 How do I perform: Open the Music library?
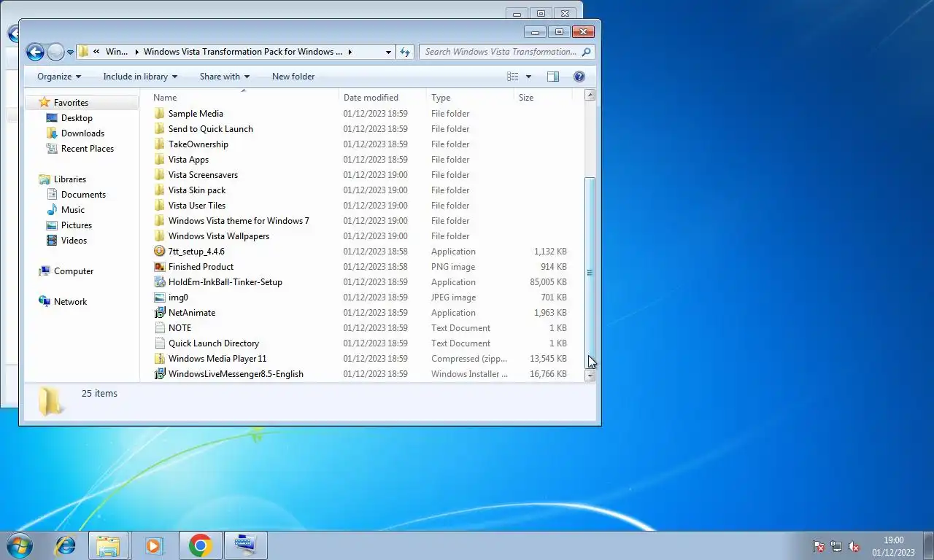click(x=73, y=210)
